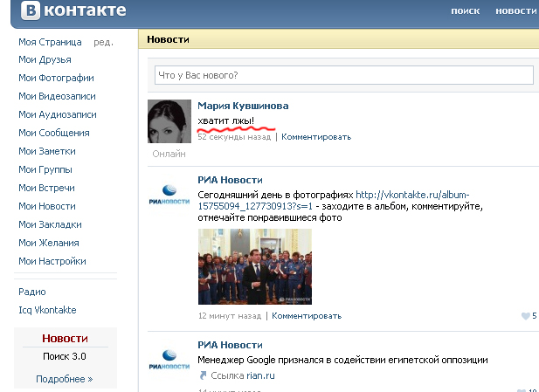Open Мои Видеозаписи in sidebar
The image size is (539, 392).
pos(57,96)
